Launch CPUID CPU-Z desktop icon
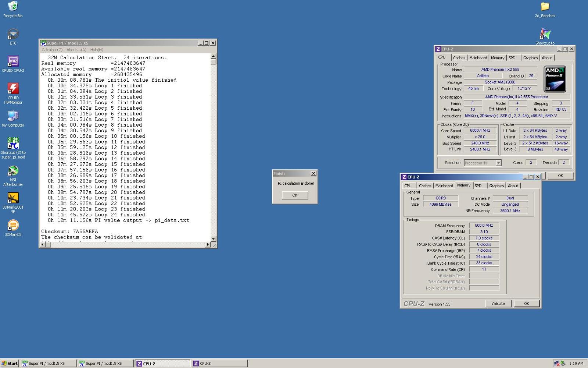 [13, 64]
